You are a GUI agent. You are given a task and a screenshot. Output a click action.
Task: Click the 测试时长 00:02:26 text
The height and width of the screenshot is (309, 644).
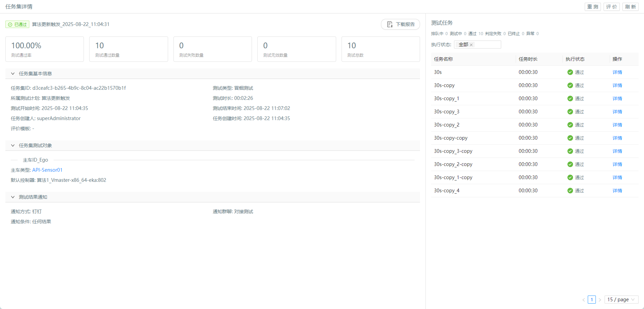click(233, 98)
